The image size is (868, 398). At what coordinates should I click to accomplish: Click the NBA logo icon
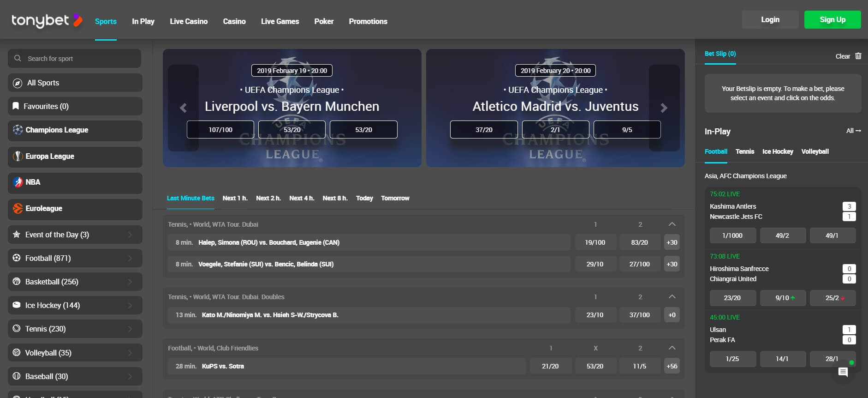(x=18, y=182)
